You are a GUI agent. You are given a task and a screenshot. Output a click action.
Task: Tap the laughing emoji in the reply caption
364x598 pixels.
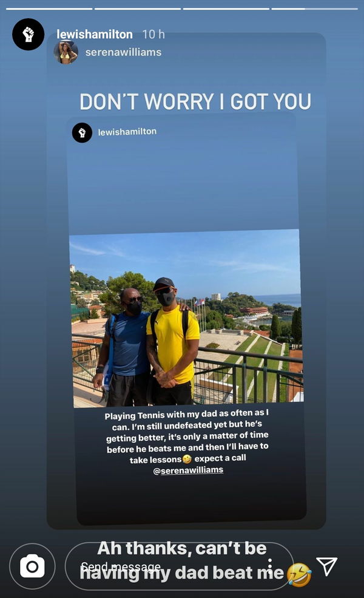click(x=299, y=574)
